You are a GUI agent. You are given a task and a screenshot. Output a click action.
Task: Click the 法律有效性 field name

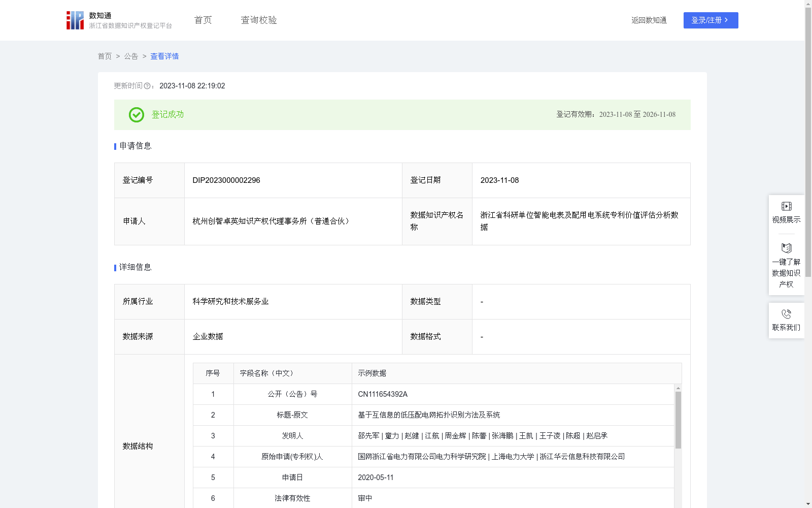point(292,498)
